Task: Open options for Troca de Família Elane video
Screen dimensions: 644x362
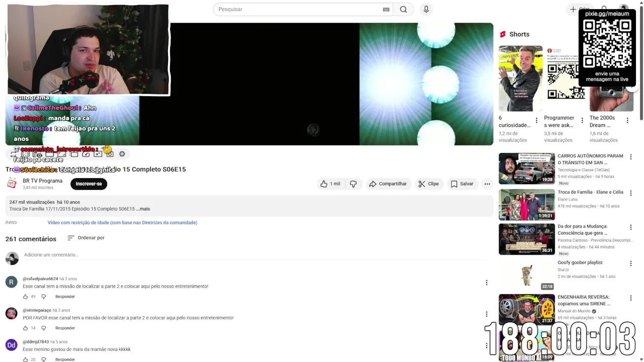Action: tap(631, 193)
